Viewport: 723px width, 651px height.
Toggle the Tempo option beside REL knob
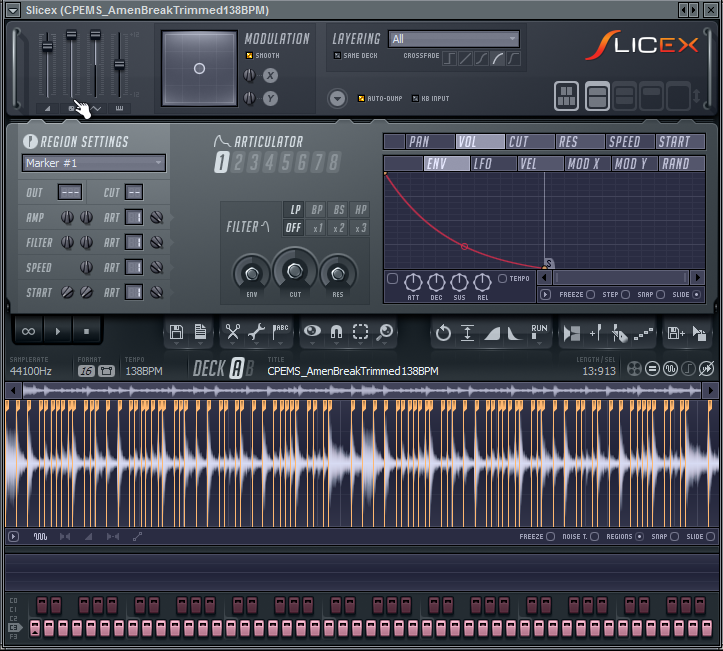tap(503, 278)
